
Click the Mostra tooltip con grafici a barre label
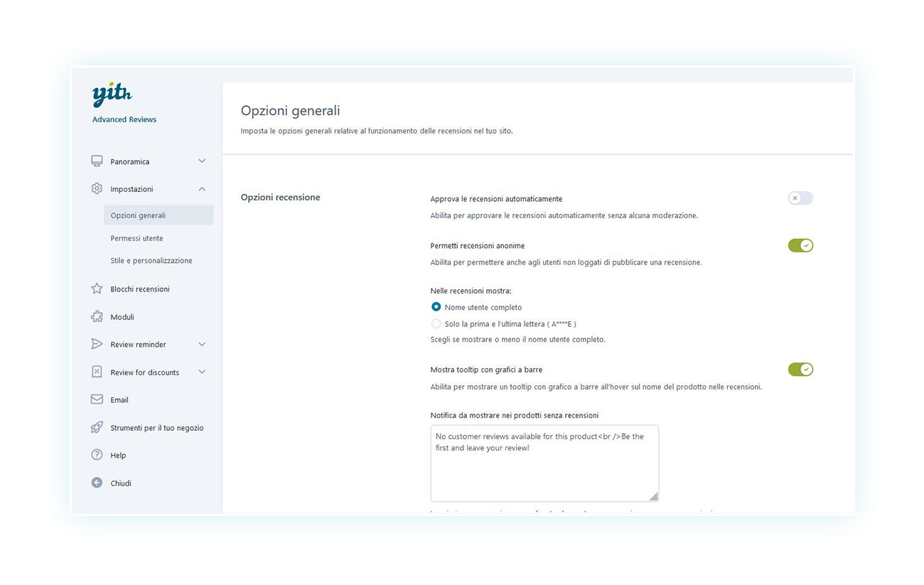pyautogui.click(x=487, y=370)
